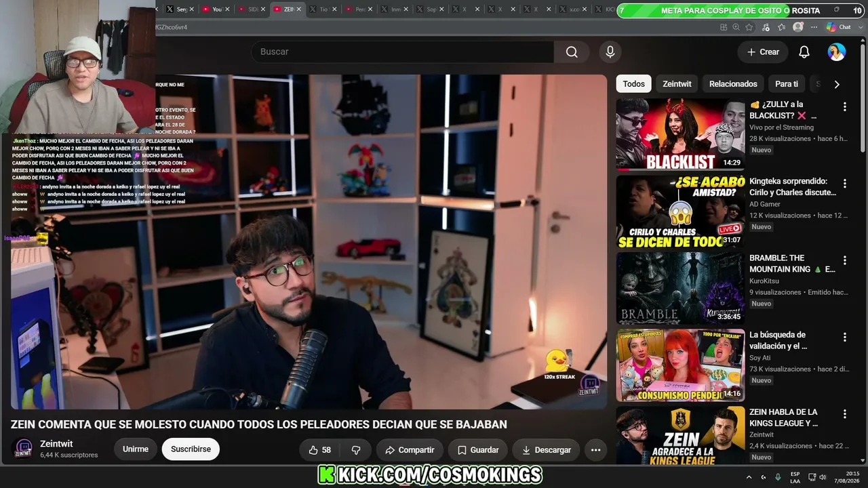Click the Compartir button
Screen dimensions: 868x488
coord(410,450)
